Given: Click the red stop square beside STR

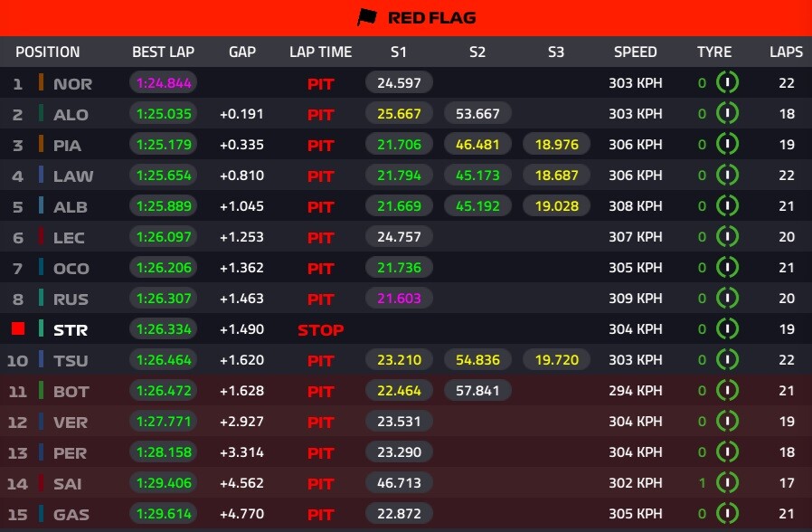Looking at the screenshot, I should click(15, 328).
